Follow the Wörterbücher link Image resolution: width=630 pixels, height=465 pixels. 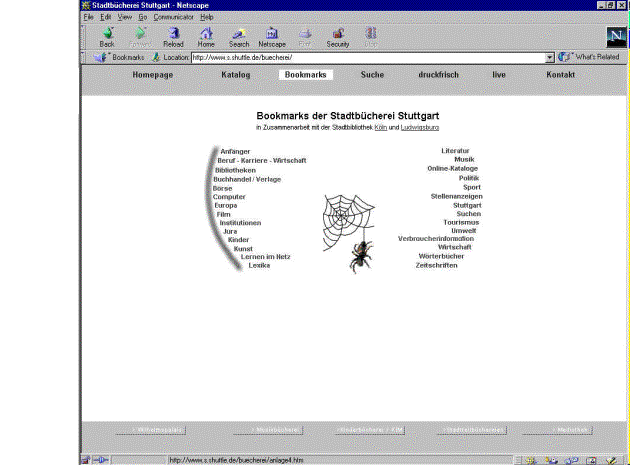tap(441, 256)
